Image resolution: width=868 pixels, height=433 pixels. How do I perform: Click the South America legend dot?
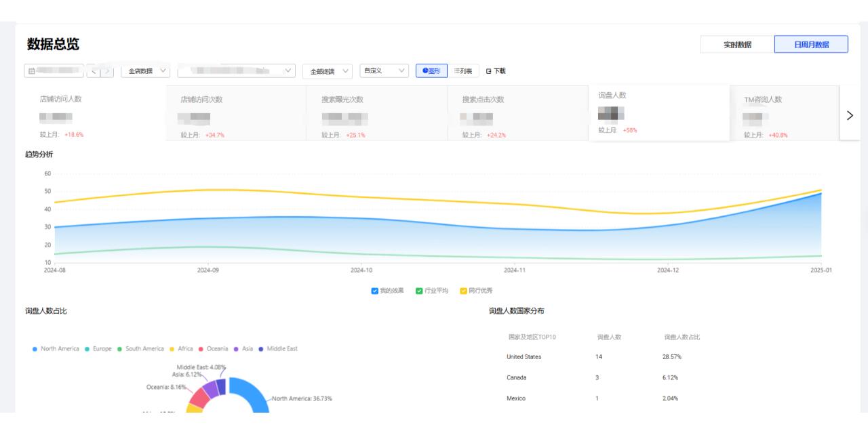pyautogui.click(x=119, y=349)
